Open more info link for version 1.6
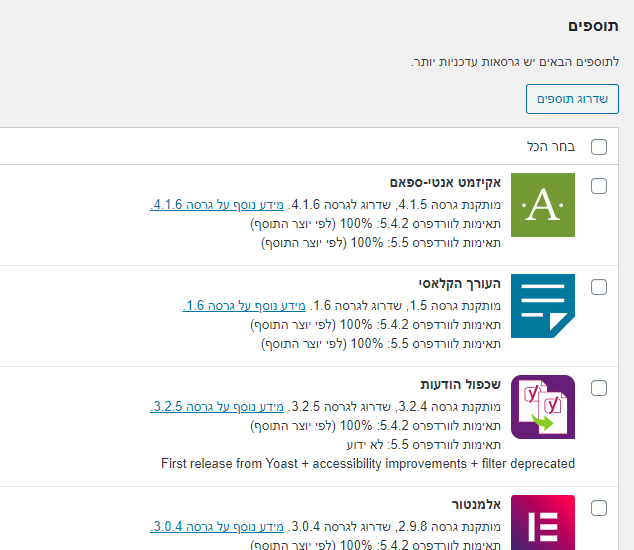This screenshot has width=634, height=550. [x=244, y=306]
